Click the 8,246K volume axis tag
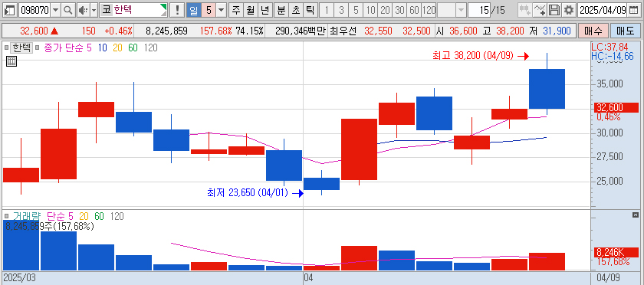 pyautogui.click(x=616, y=252)
